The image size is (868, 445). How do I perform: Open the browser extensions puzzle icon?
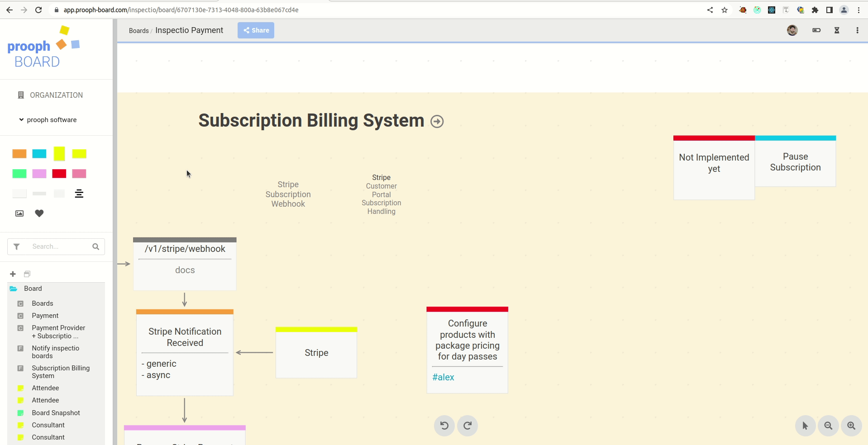[x=815, y=10]
